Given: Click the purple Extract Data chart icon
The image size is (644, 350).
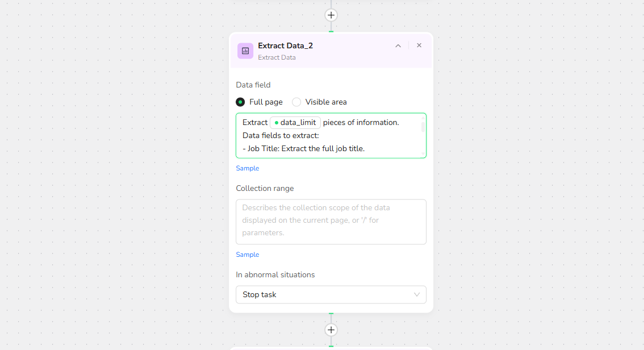Looking at the screenshot, I should tap(245, 51).
